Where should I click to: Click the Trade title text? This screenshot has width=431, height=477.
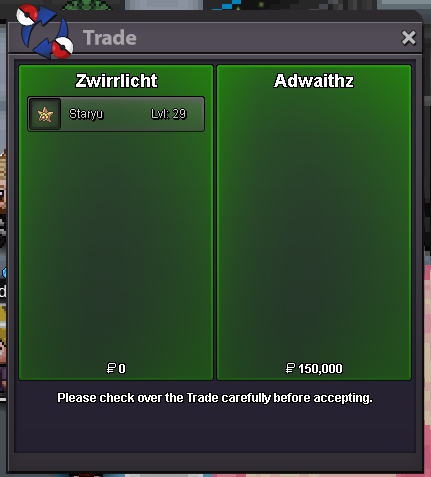110,38
